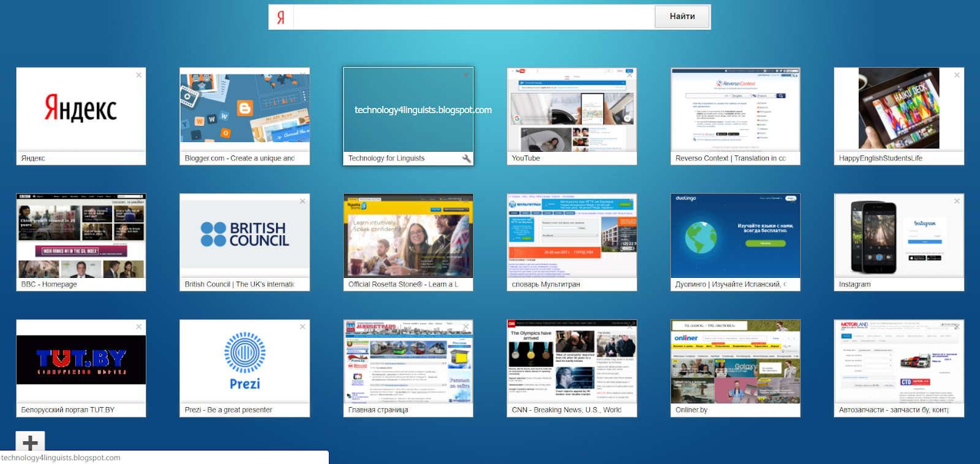Remove the YouTube tile using its X

point(630,75)
